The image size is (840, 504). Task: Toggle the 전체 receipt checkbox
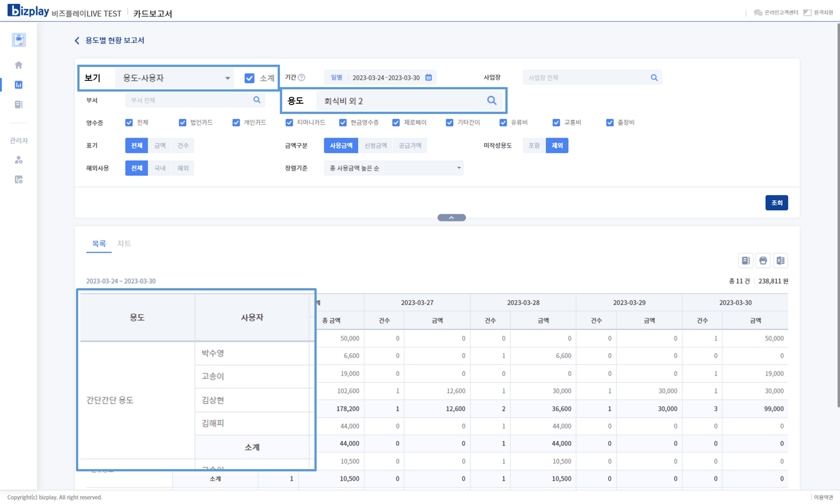click(129, 123)
